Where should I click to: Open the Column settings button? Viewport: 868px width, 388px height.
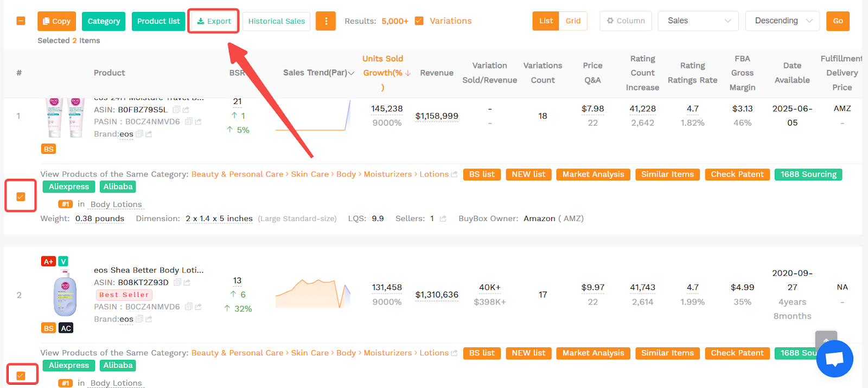pos(626,21)
